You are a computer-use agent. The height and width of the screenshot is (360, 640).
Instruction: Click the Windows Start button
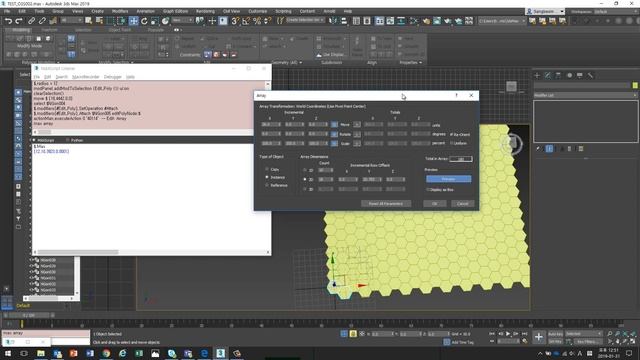[x=8, y=353]
